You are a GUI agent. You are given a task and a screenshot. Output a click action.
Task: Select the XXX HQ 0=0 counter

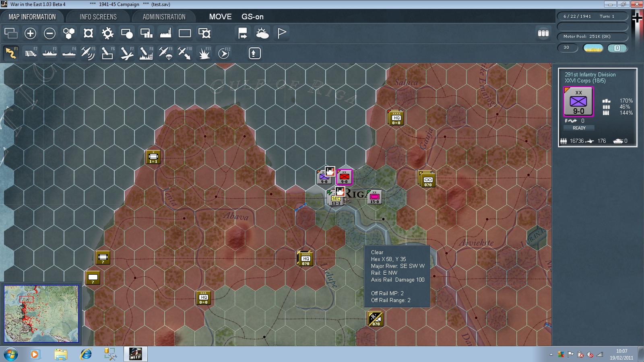204,298
